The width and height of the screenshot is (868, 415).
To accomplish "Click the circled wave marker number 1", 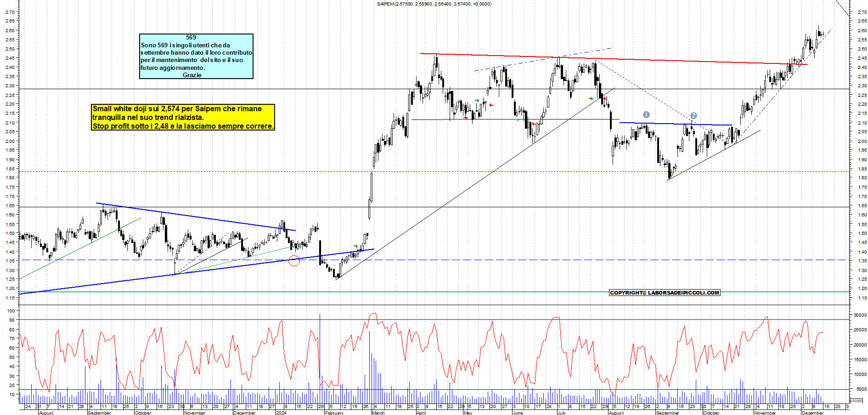I will click(x=646, y=114).
